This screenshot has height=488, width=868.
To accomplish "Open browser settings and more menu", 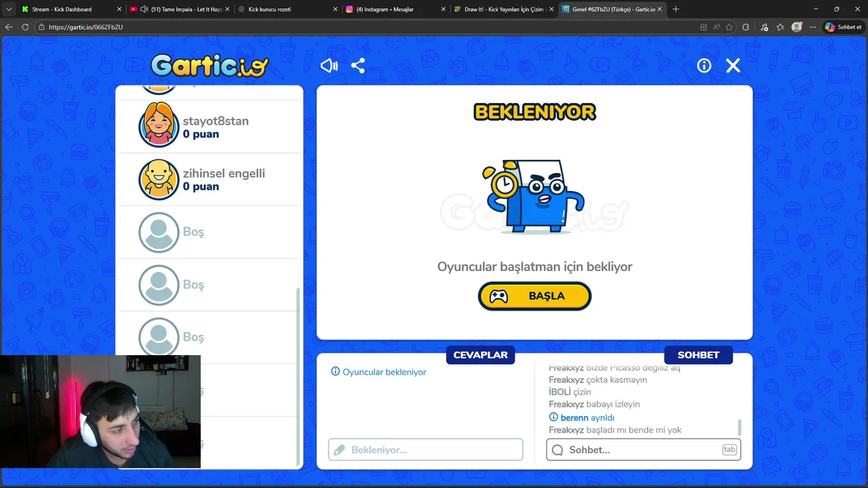I will [x=812, y=27].
